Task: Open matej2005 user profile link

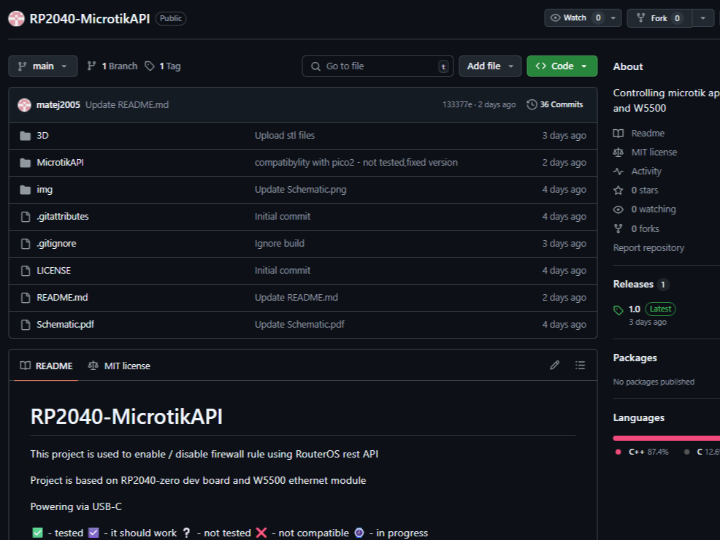Action: click(58, 105)
